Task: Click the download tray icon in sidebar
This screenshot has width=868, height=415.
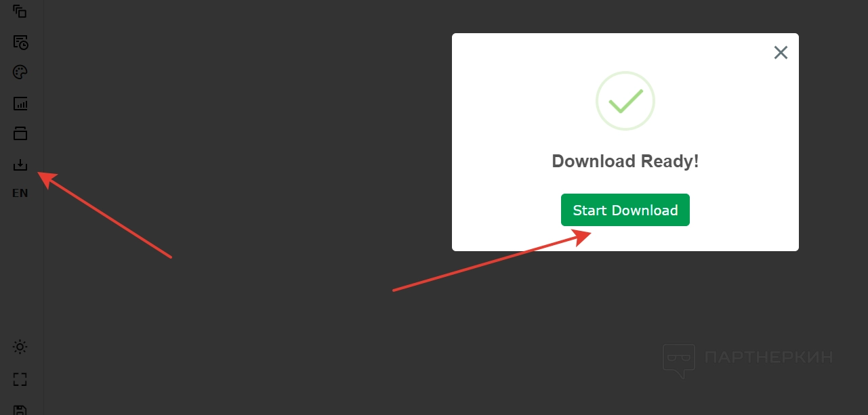Action: (x=20, y=164)
